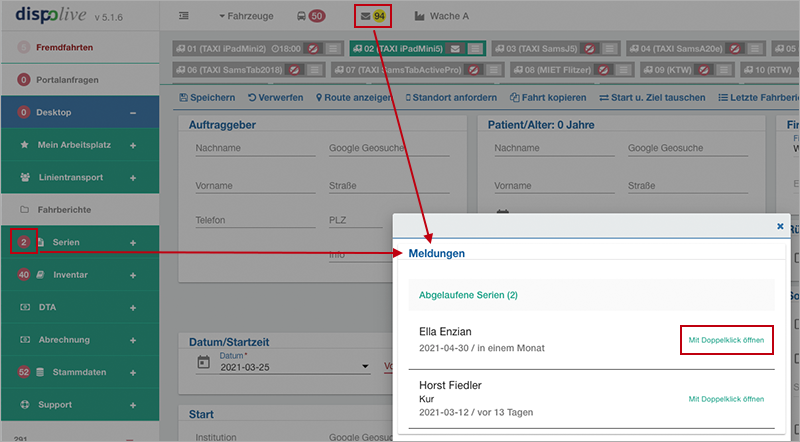Close the Meldungen popup
The height and width of the screenshot is (442, 800).
click(x=780, y=226)
